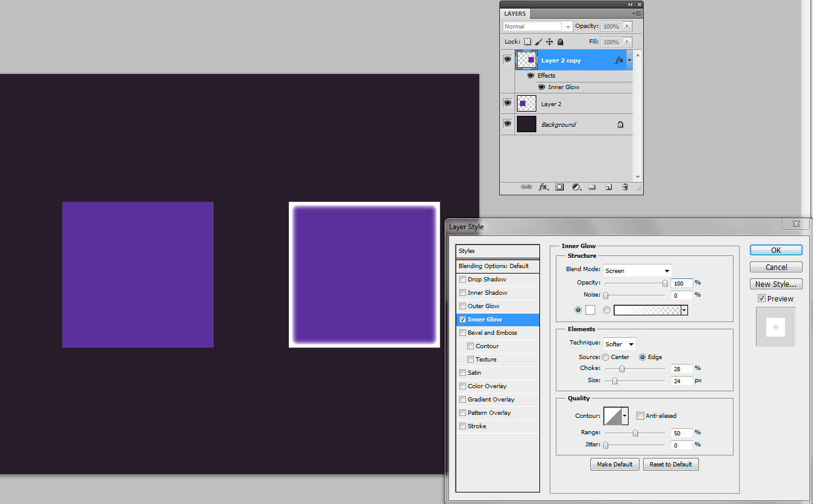Click OK in the Layer Style dialog
813x504 pixels.
click(x=776, y=250)
